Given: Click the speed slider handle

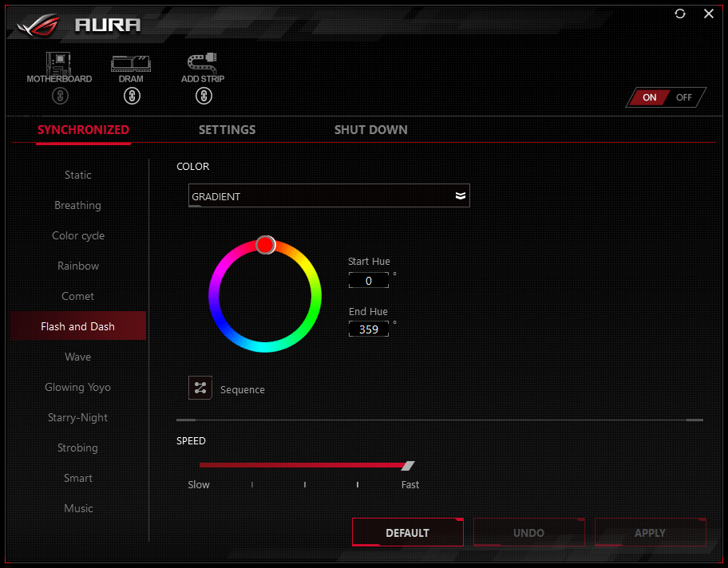Looking at the screenshot, I should (408, 465).
